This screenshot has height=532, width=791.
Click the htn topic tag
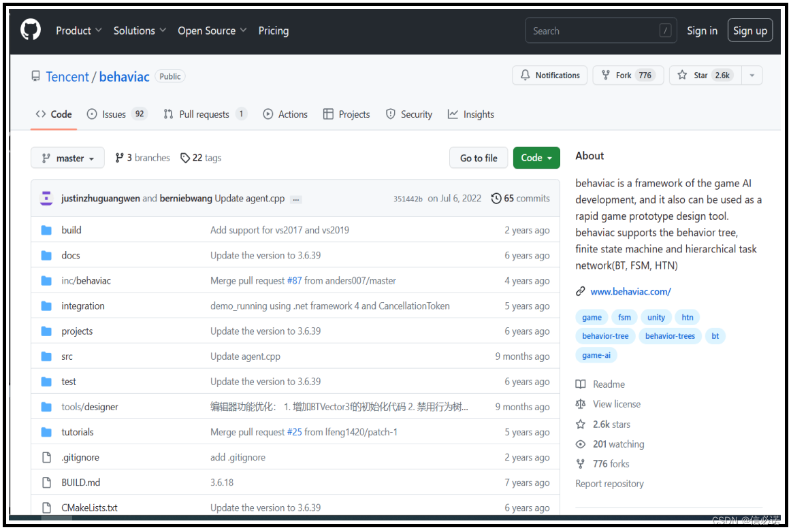click(x=687, y=317)
